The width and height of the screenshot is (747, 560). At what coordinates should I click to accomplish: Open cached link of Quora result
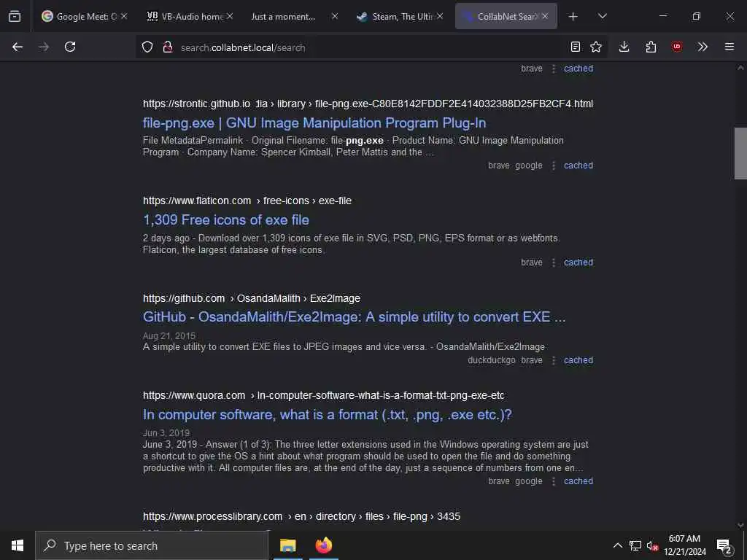click(x=578, y=481)
